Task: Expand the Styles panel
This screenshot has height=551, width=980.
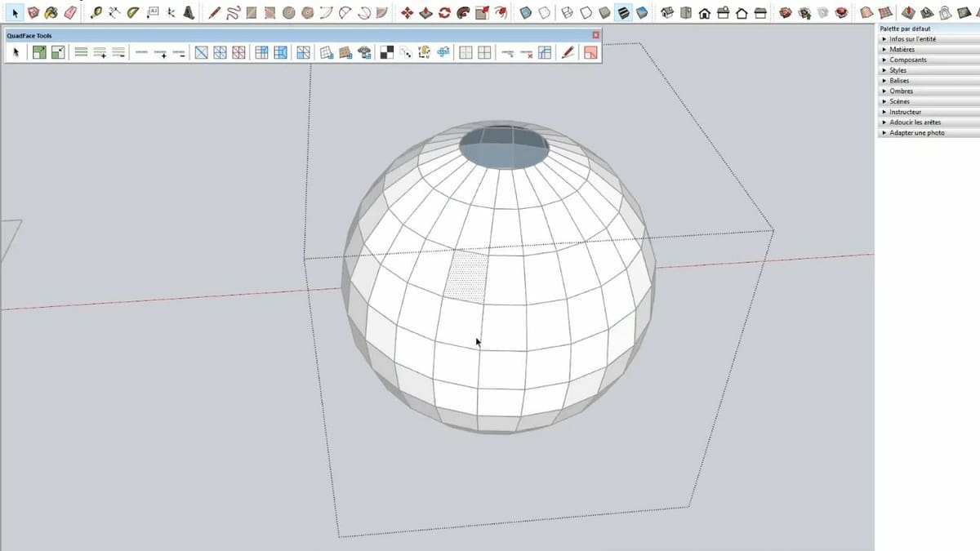Action: 928,70
